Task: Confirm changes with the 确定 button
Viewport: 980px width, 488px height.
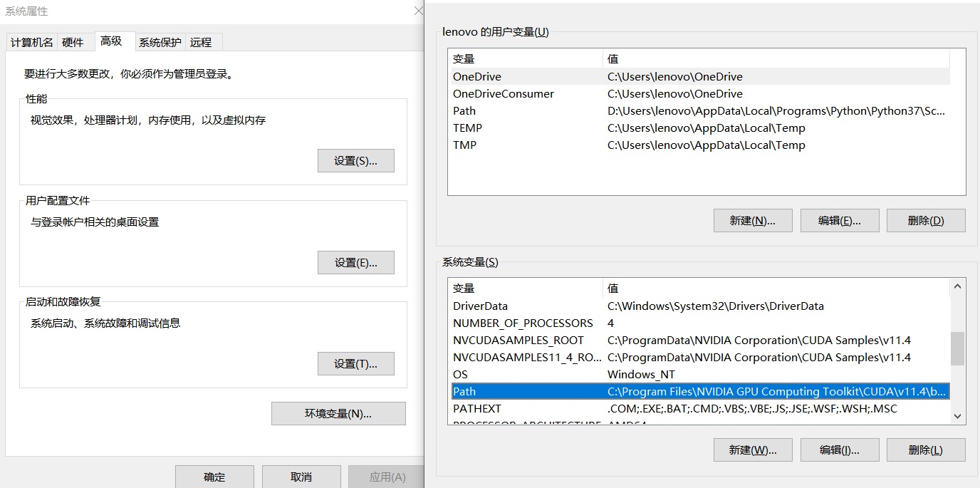Action: click(x=214, y=476)
